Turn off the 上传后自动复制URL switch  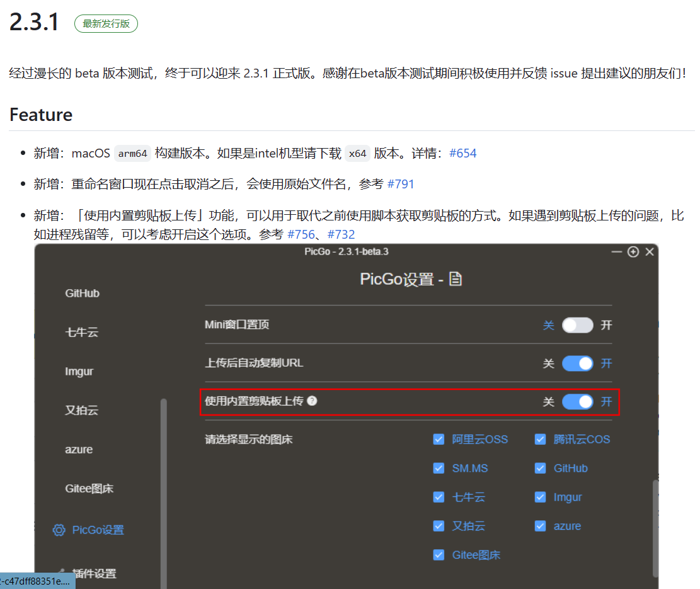click(577, 363)
